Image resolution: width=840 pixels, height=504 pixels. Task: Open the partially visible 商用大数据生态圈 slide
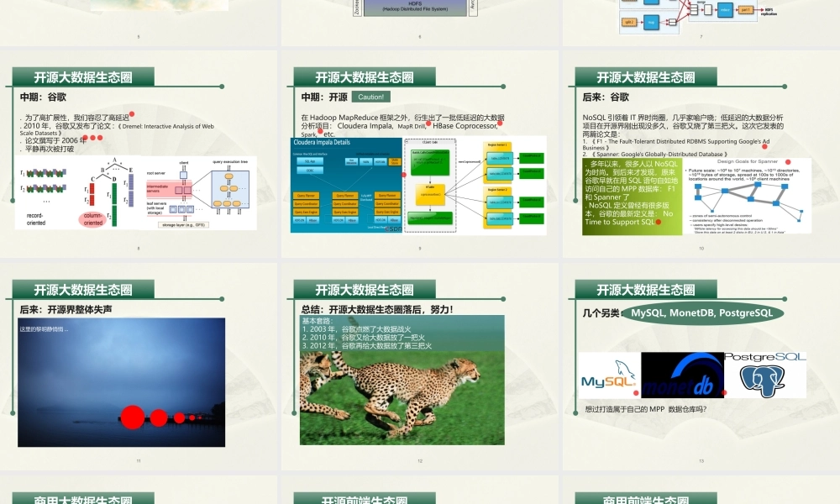point(139,490)
